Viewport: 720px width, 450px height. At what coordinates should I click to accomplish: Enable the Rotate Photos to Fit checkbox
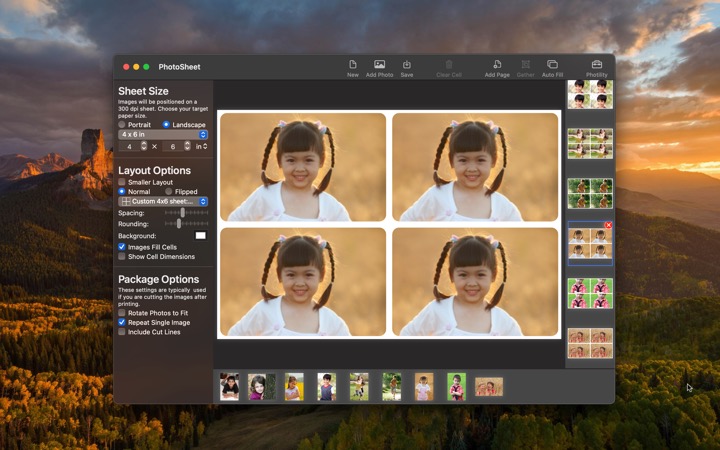122,313
